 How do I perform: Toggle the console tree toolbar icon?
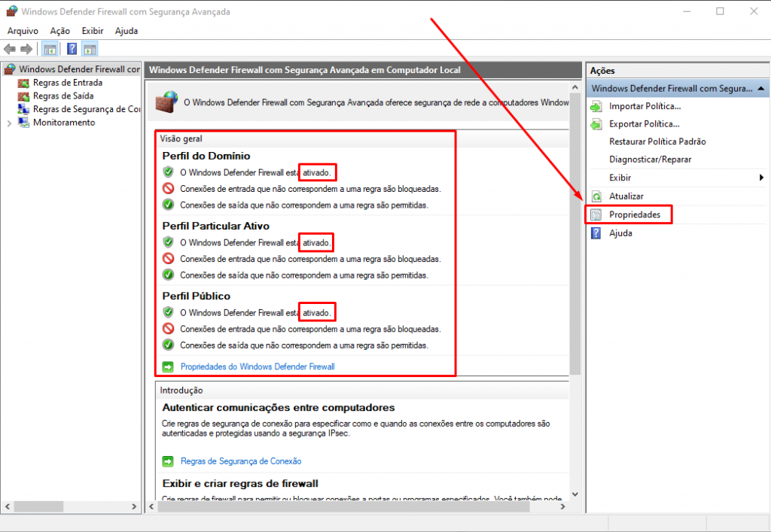[50, 49]
